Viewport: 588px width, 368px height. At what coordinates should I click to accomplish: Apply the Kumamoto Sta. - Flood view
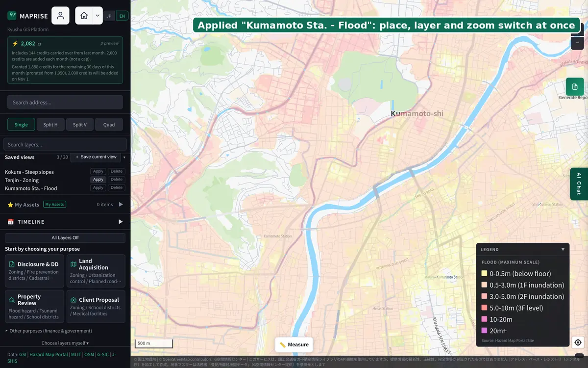[x=98, y=188]
